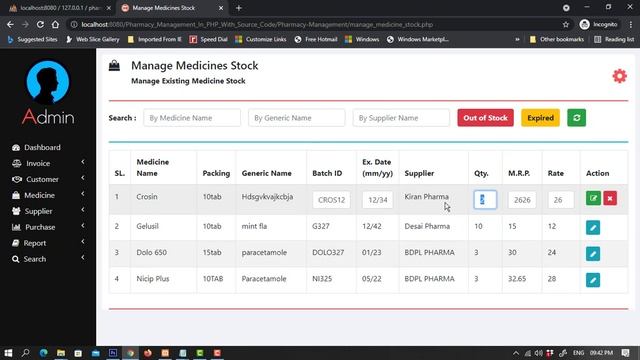Click Crosin Batch ID input field
This screenshot has width=640, height=360.
[x=331, y=200]
